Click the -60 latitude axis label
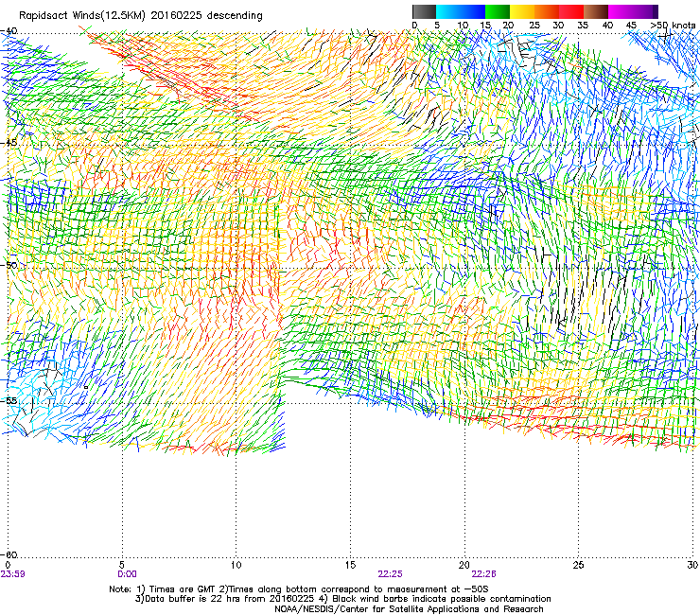This screenshot has height=615, width=700. [9, 554]
